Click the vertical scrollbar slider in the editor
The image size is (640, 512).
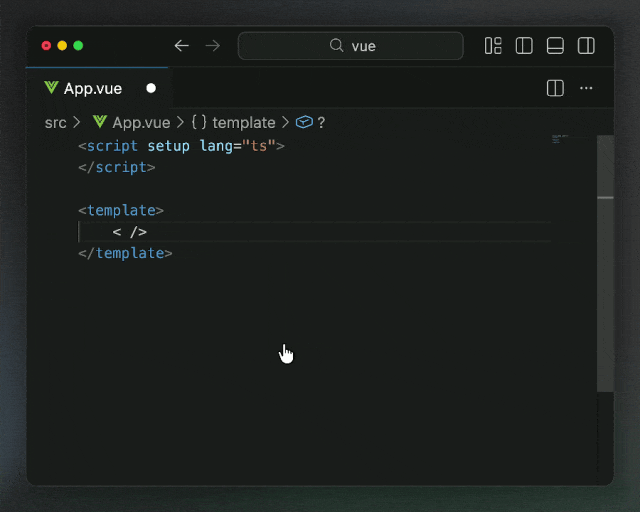605,262
